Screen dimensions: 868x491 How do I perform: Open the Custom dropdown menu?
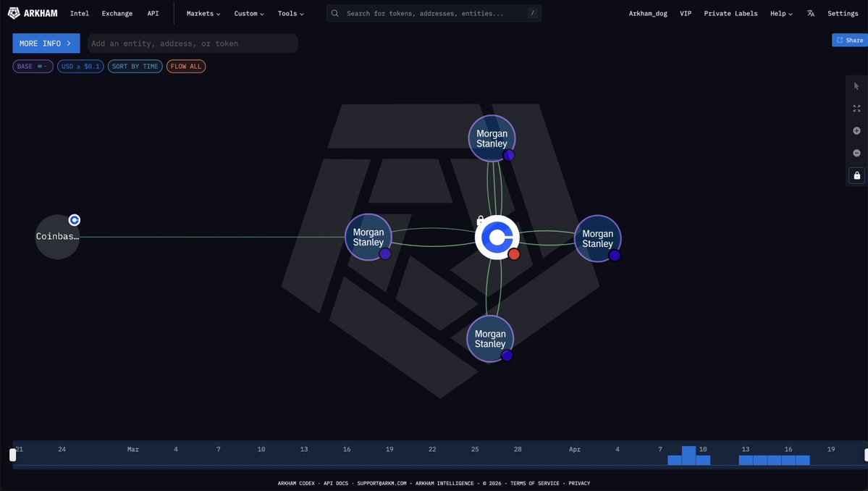point(249,13)
